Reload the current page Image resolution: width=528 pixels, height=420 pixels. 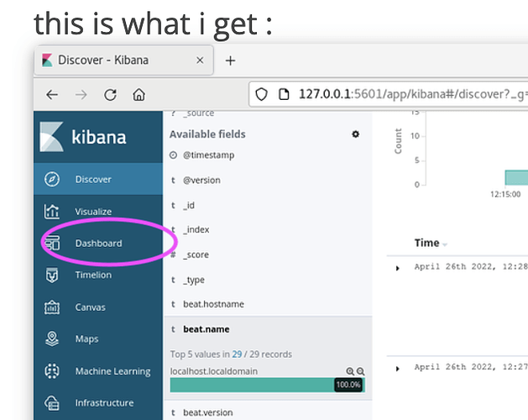coord(110,95)
